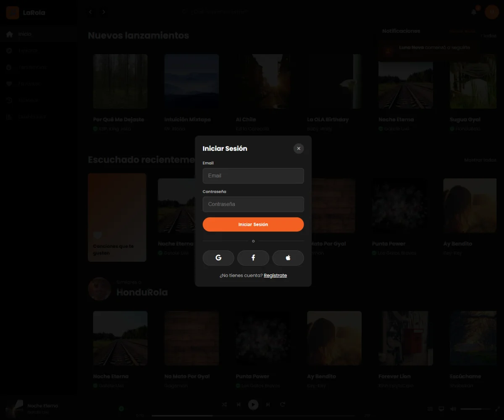This screenshot has height=420, width=504.
Task: Sign in with the Google icon
Action: 218,258
